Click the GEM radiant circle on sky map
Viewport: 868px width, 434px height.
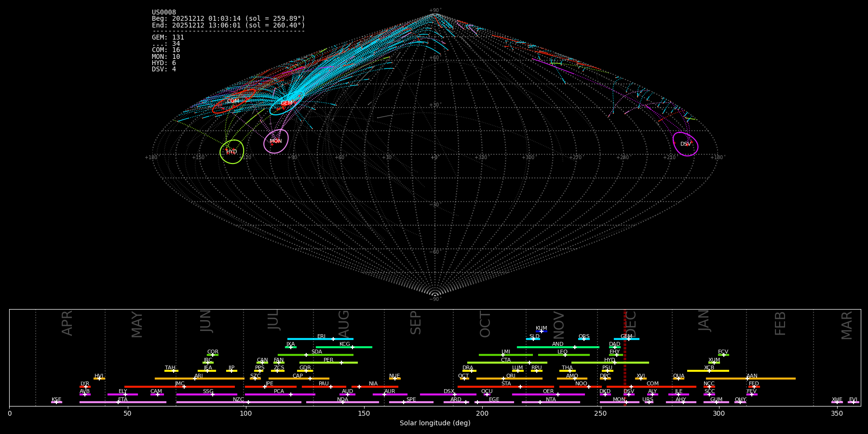point(286,103)
